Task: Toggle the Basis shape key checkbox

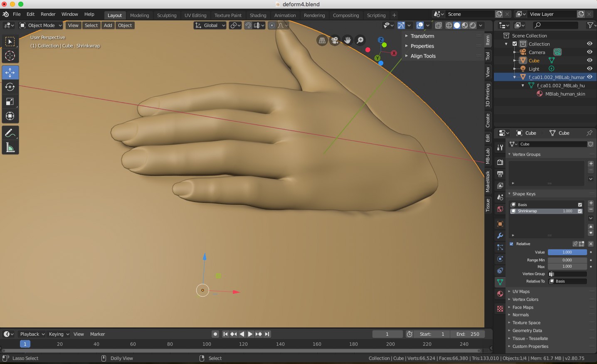Action: 580,205
